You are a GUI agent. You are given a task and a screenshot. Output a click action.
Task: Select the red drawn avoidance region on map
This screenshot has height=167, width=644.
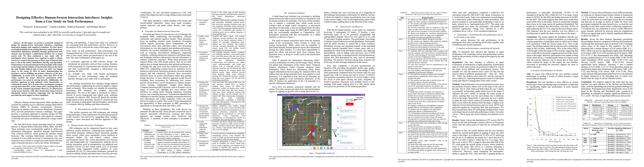click(x=312, y=132)
